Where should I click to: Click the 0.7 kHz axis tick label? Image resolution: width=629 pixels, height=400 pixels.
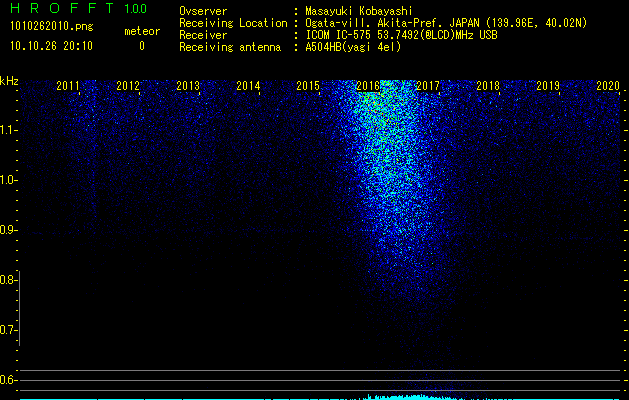click(x=7, y=330)
